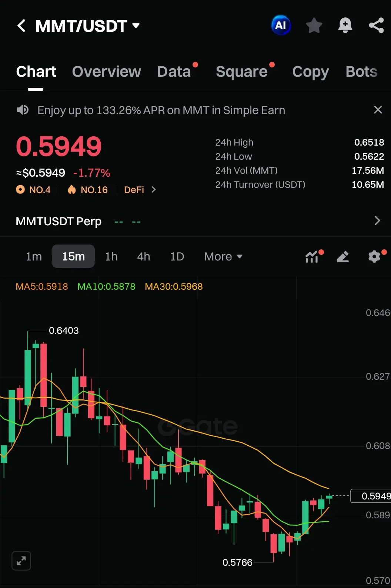Open the Copy tab
This screenshot has height=588, width=391.
310,72
